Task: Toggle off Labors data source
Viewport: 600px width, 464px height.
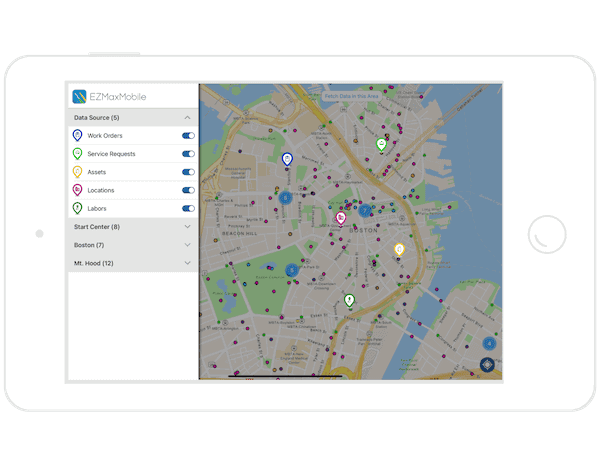Action: [x=188, y=208]
